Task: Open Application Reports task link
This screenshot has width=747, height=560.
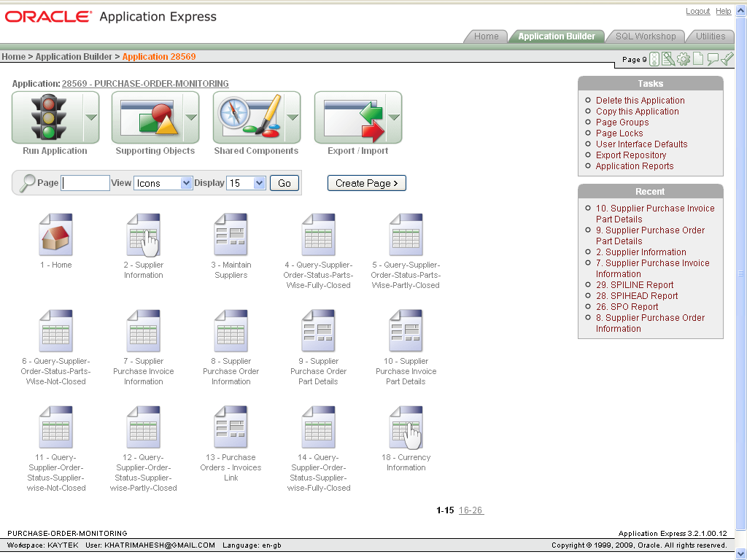Action: 634,166
